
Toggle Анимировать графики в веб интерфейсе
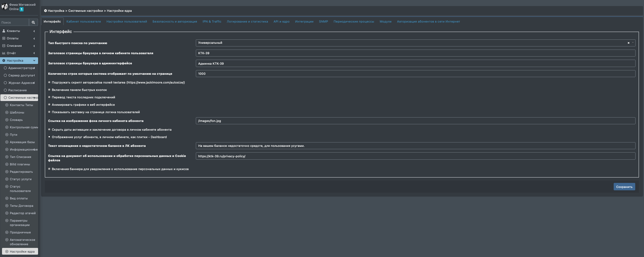[x=49, y=105]
